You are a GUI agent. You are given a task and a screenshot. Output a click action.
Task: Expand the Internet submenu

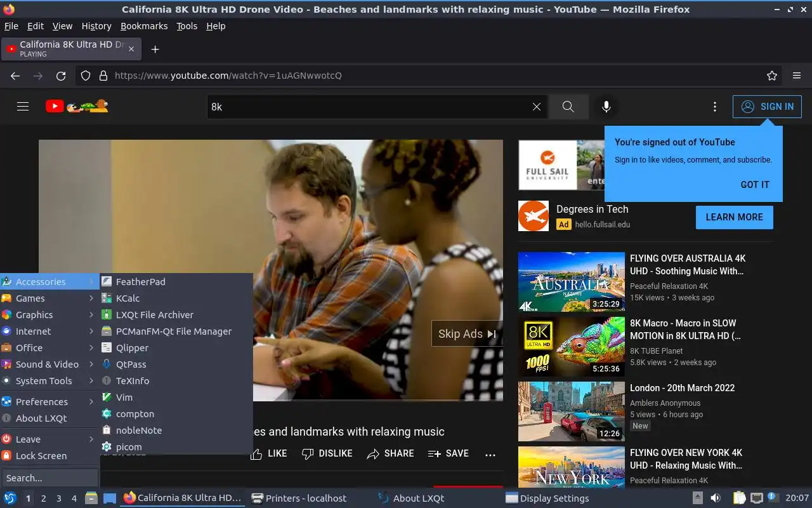pos(49,331)
